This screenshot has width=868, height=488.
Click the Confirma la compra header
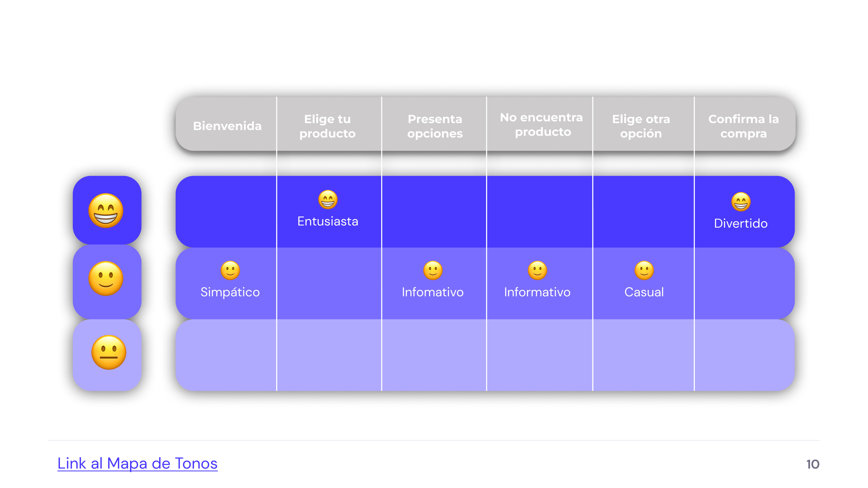click(743, 126)
